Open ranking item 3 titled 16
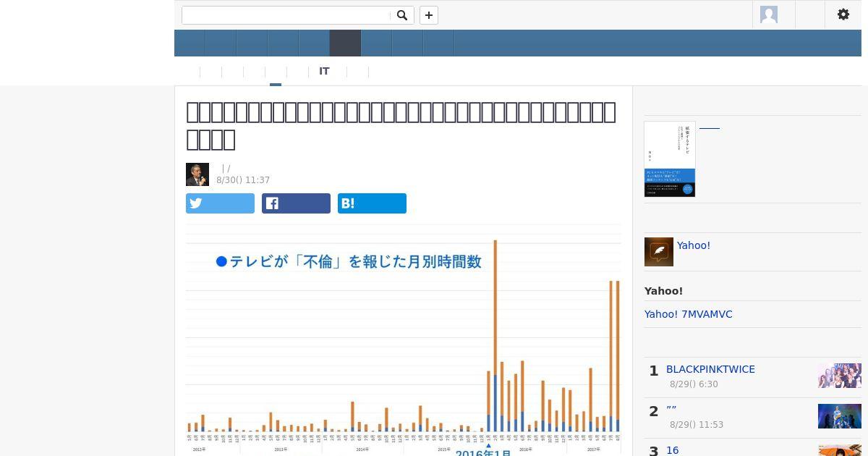The image size is (868, 456). coord(673,450)
